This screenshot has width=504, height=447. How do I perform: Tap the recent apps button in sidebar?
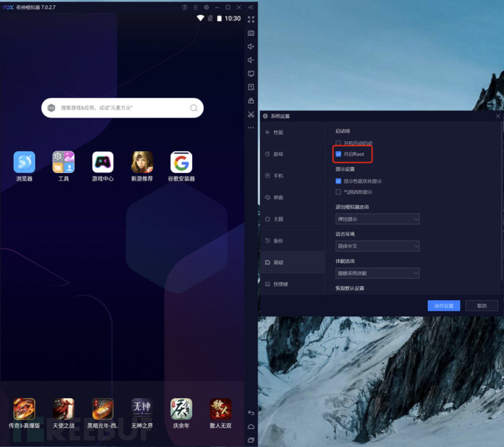251,440
